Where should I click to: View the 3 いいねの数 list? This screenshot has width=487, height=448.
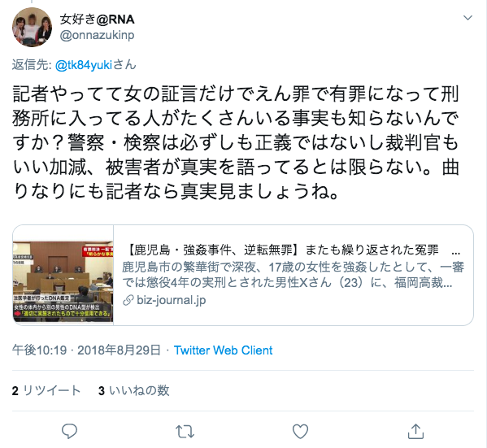[x=134, y=390]
